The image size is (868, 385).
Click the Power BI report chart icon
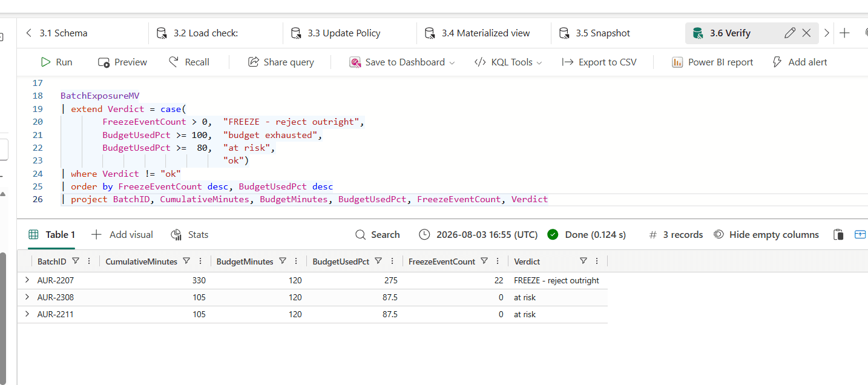tap(677, 62)
